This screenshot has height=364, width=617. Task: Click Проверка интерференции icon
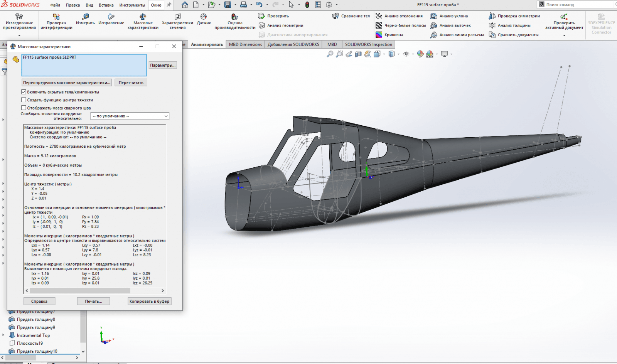tap(56, 17)
